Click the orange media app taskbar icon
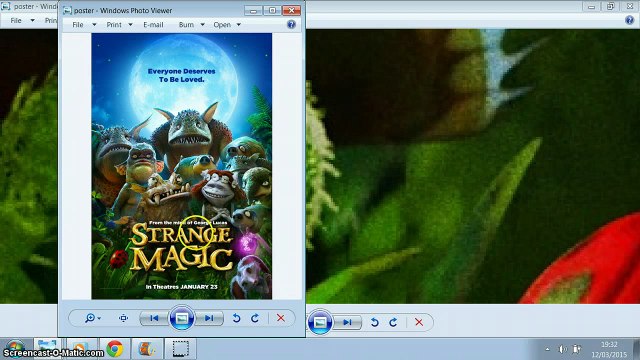The height and width of the screenshot is (360, 640). click(x=147, y=349)
